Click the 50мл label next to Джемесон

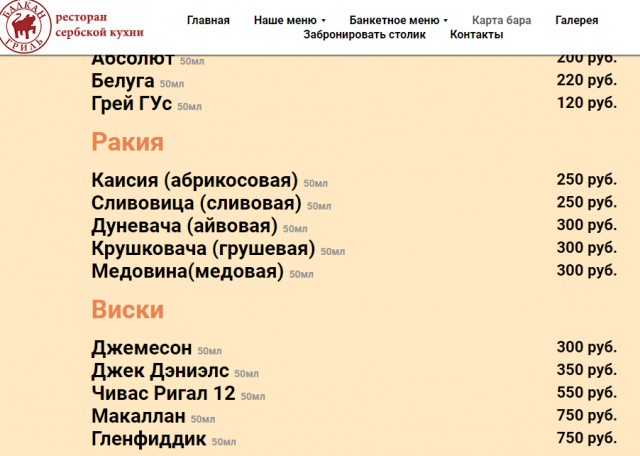pos(209,351)
